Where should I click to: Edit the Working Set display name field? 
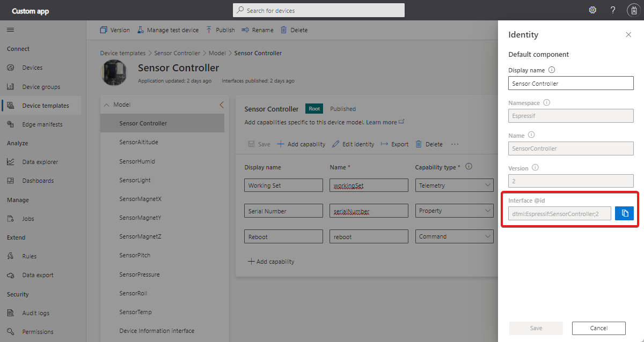[x=283, y=185]
